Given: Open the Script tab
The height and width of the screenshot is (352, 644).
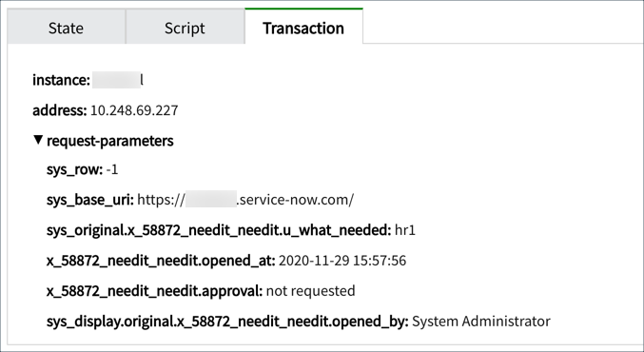Looking at the screenshot, I should coord(185,28).
